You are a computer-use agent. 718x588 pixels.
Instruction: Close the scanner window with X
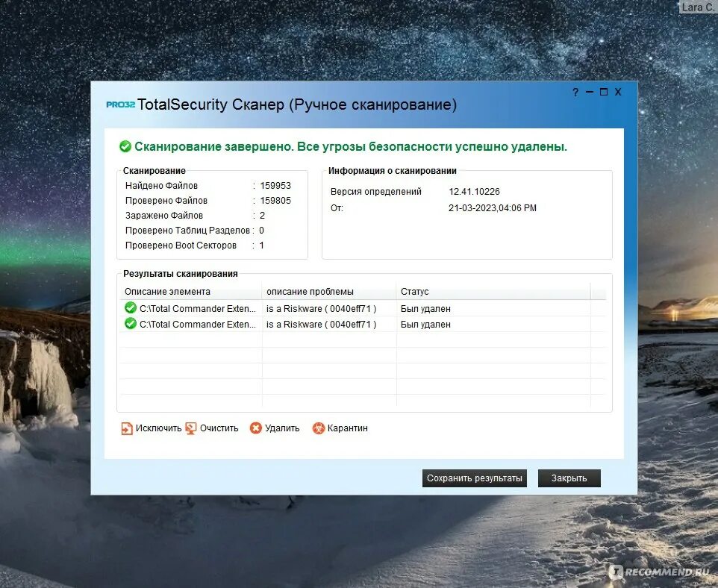618,92
